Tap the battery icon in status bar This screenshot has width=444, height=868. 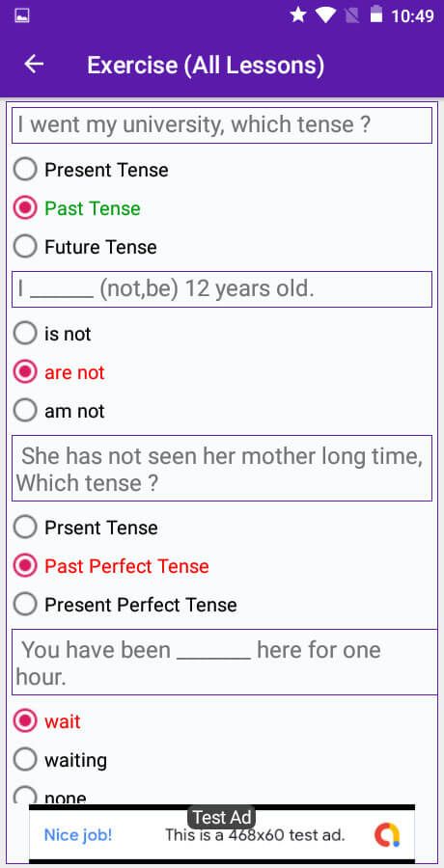tap(376, 14)
